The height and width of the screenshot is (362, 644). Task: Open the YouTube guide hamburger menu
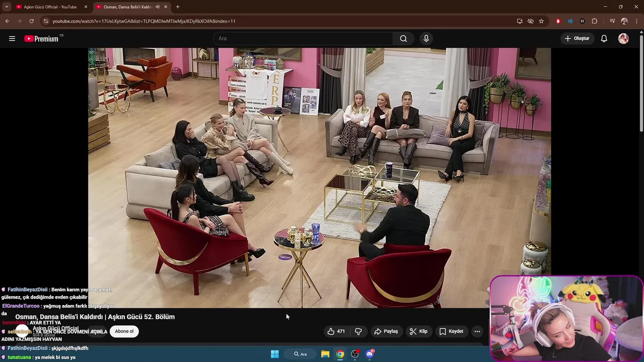[x=12, y=38]
